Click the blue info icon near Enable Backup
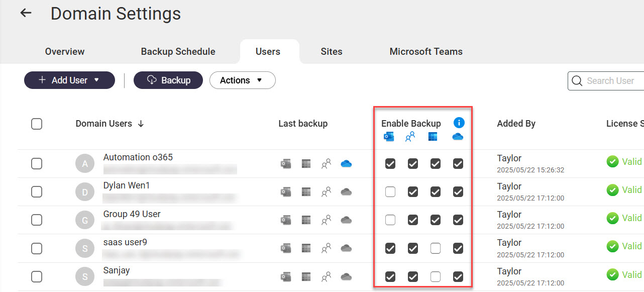644x292 pixels. (x=459, y=123)
